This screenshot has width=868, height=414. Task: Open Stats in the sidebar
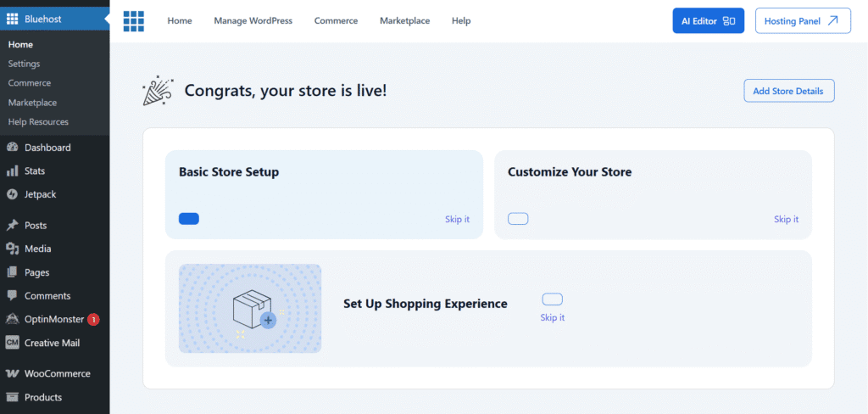coord(34,171)
